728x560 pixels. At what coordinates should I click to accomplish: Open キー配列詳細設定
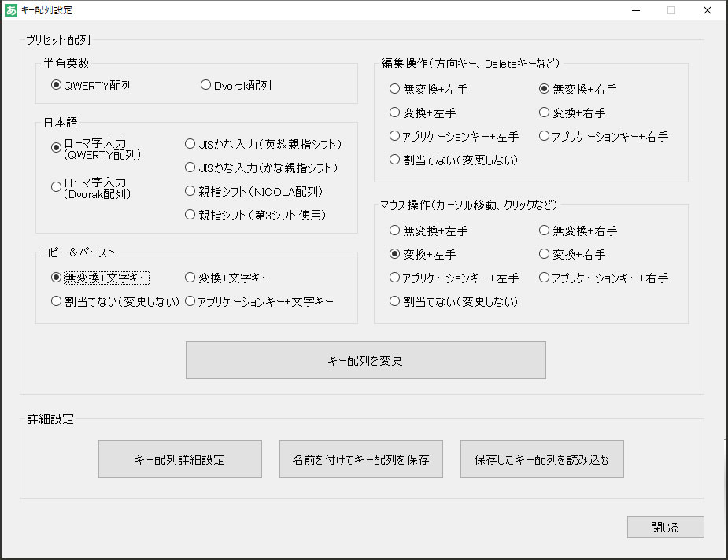point(179,459)
